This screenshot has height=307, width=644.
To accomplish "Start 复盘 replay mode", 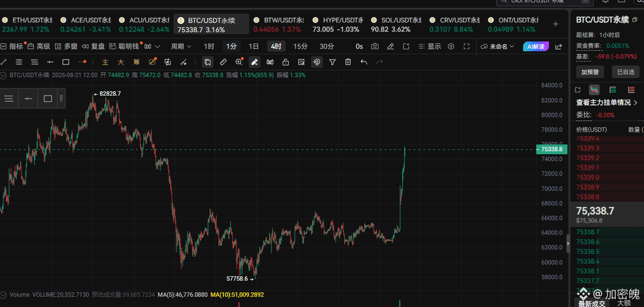I will (93, 46).
